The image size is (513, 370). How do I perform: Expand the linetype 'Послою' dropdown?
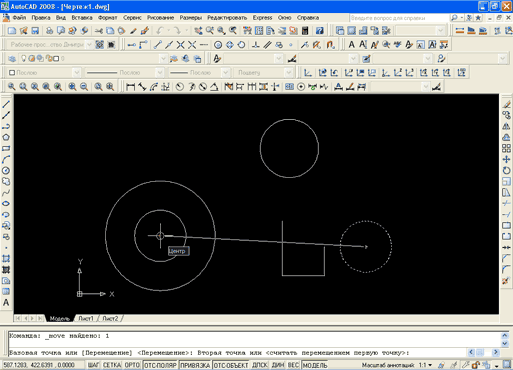coord(160,72)
